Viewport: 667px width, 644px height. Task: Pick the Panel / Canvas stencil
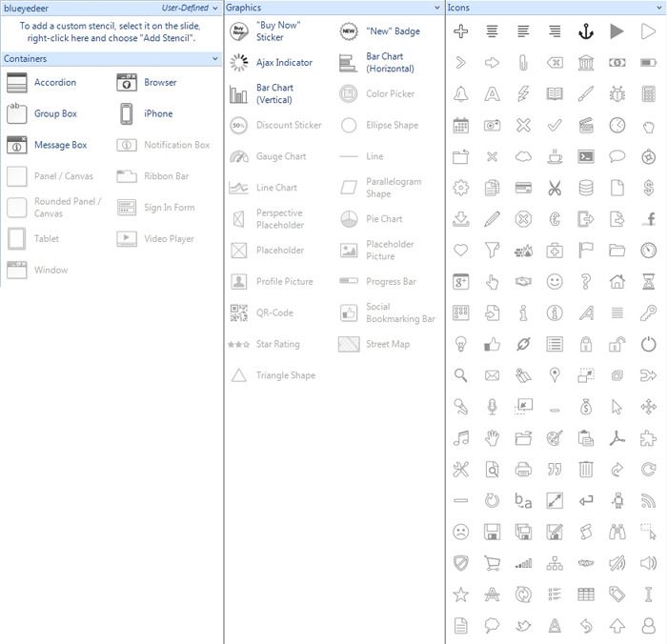50,176
